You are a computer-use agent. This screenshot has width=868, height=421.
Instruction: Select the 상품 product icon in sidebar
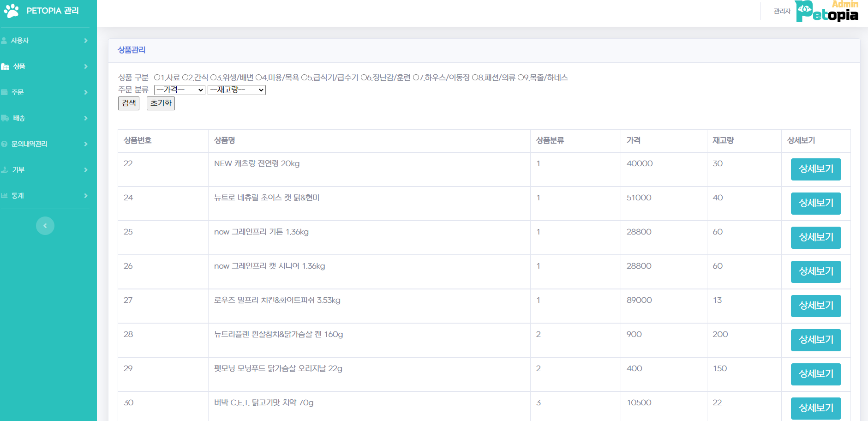(x=5, y=66)
